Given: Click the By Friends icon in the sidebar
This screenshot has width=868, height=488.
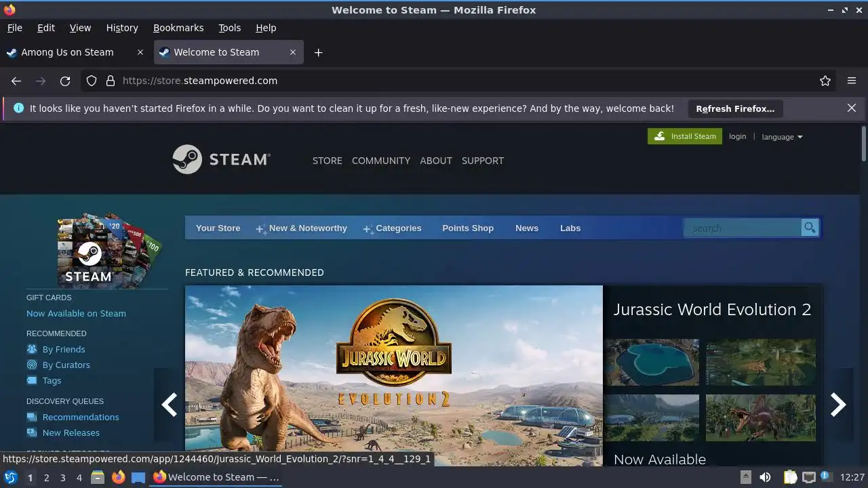Looking at the screenshot, I should (32, 349).
